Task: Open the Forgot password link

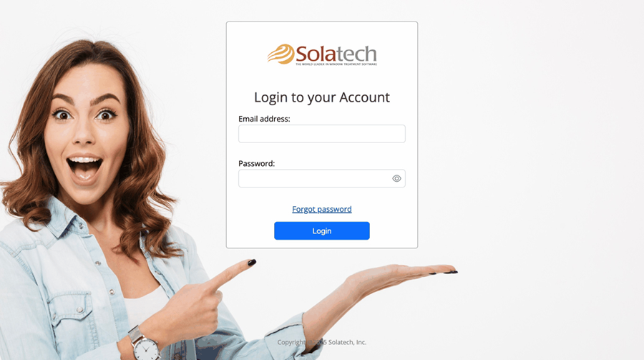Action: 321,209
